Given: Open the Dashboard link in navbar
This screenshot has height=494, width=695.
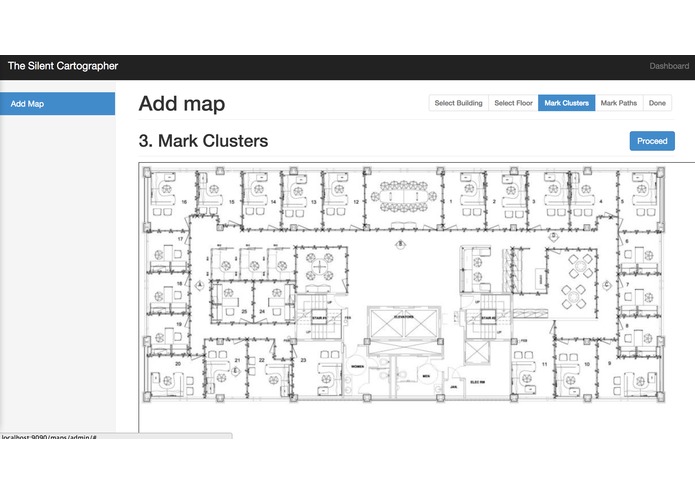Looking at the screenshot, I should pyautogui.click(x=669, y=66).
